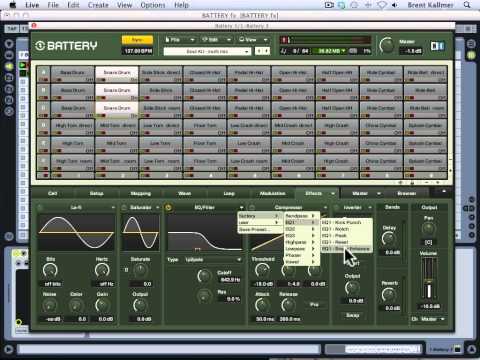This screenshot has height=360, width=480.
Task: Click the master Volume knob in header
Action: coord(387,45)
